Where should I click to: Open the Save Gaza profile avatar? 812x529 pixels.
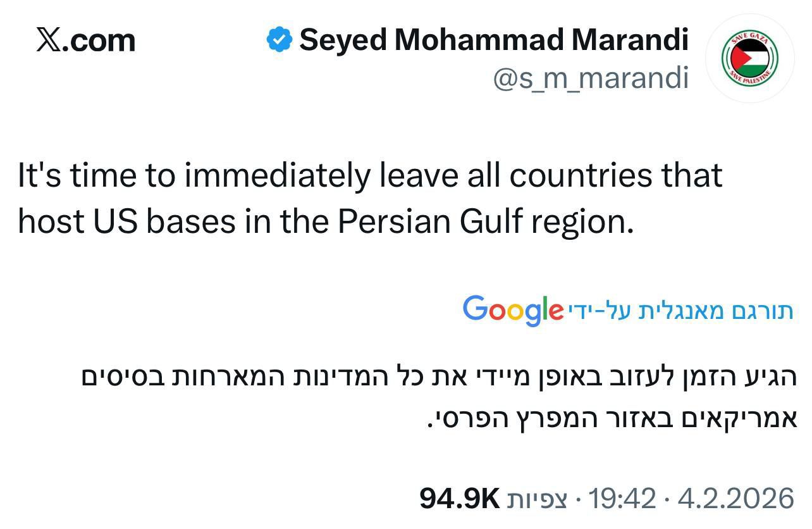[749, 58]
